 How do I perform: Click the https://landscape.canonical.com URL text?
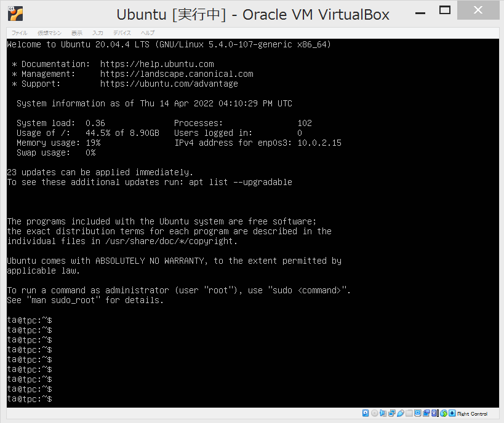[177, 74]
